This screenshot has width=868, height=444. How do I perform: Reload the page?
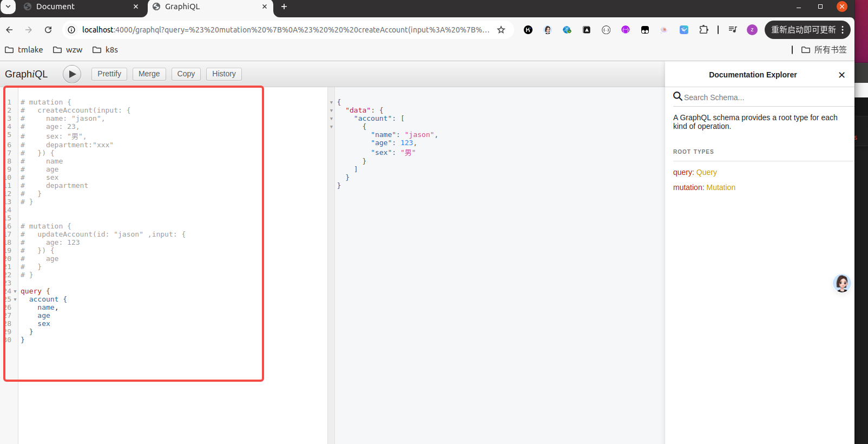click(48, 30)
